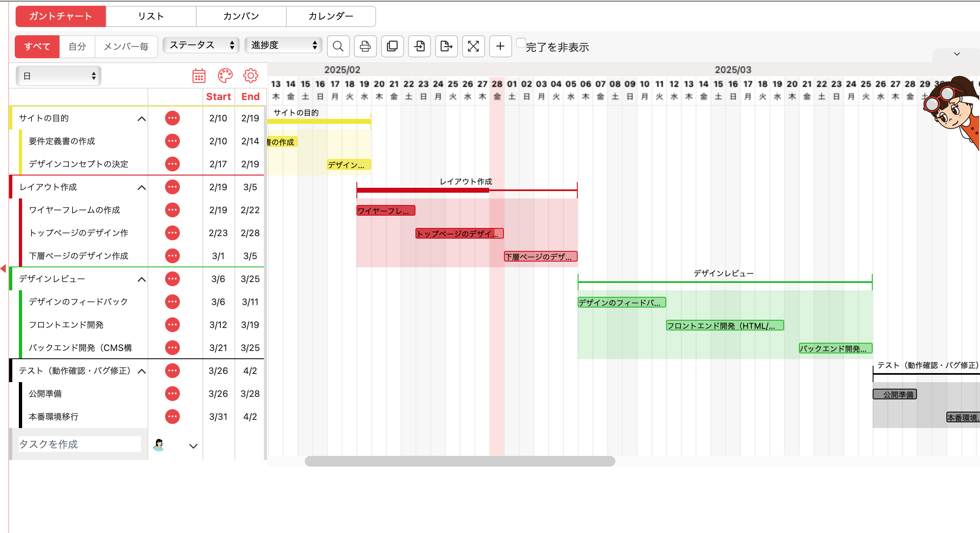Click the copy/duplicate icon in toolbar
This screenshot has height=533, width=980.
[392, 46]
